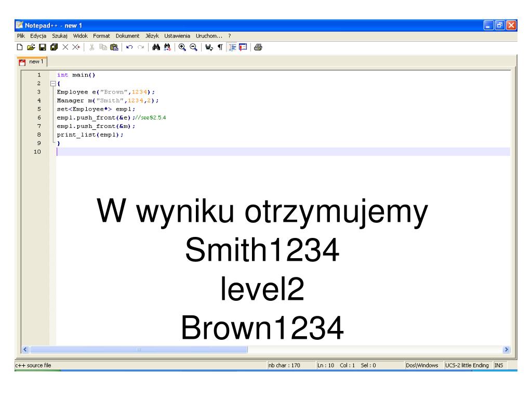Open the Plik menu
Image resolution: width=532 pixels, height=399 pixels.
click(21, 36)
